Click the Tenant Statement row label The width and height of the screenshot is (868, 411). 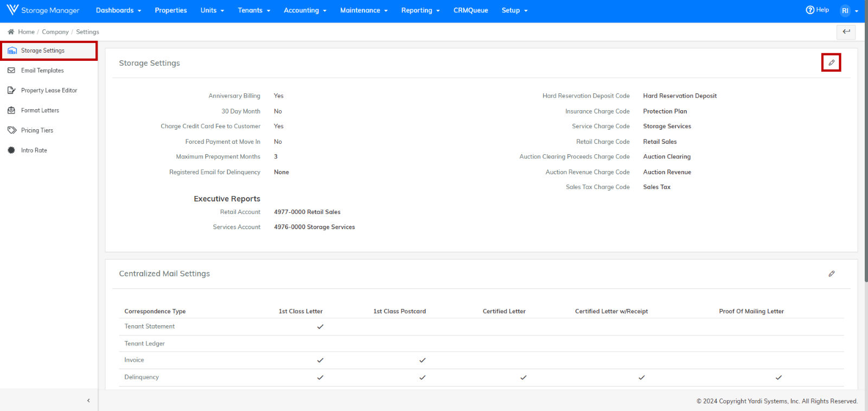click(150, 326)
